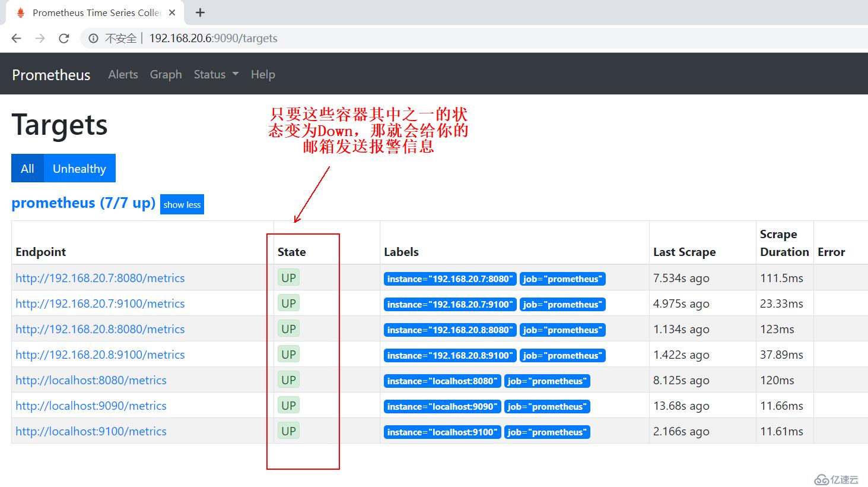Image resolution: width=868 pixels, height=487 pixels.
Task: Click job="prometheus" label in 192.168.20.7:8080 row
Action: tap(562, 279)
